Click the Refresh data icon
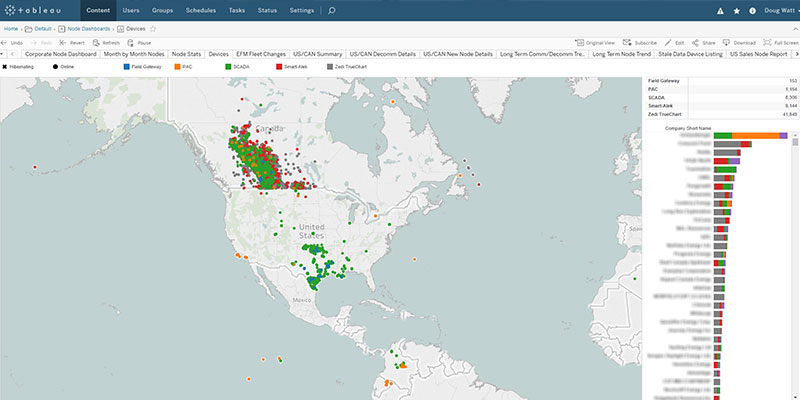 coord(96,43)
